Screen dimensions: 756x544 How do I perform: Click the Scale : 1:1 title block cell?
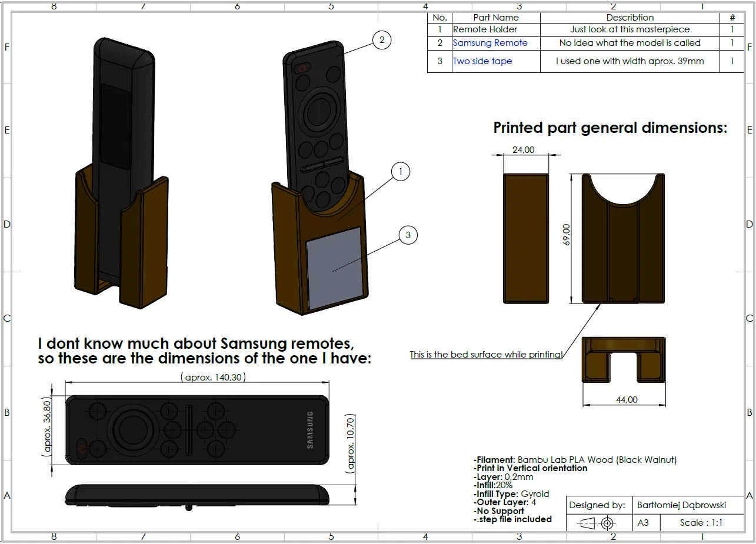point(701,523)
